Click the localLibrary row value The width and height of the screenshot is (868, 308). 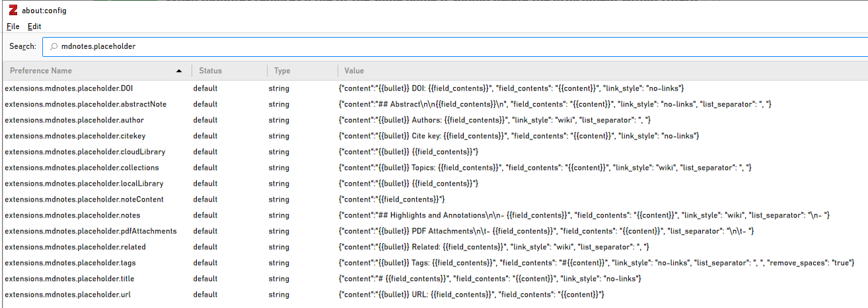click(408, 183)
